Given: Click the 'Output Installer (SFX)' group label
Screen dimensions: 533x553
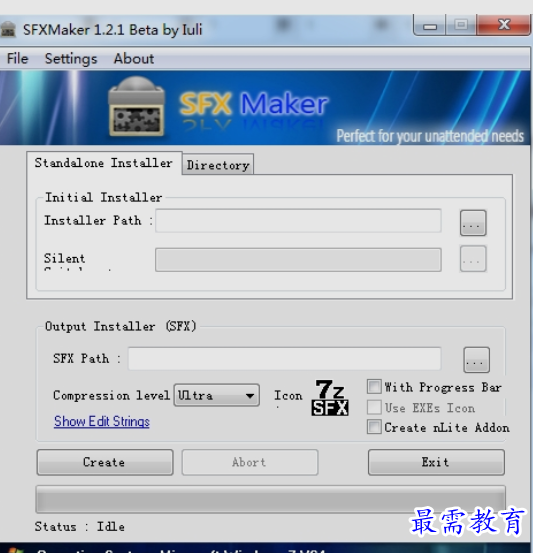Looking at the screenshot, I should (120, 326).
